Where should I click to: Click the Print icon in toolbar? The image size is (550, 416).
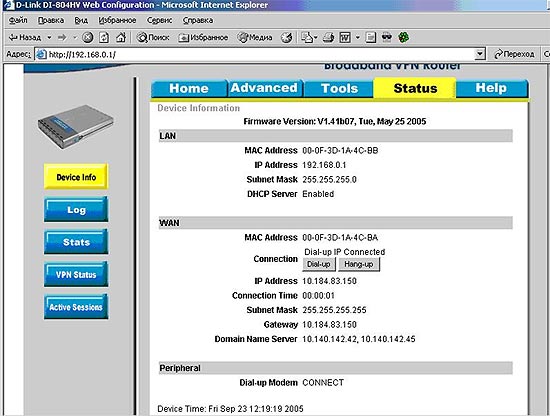(328, 37)
